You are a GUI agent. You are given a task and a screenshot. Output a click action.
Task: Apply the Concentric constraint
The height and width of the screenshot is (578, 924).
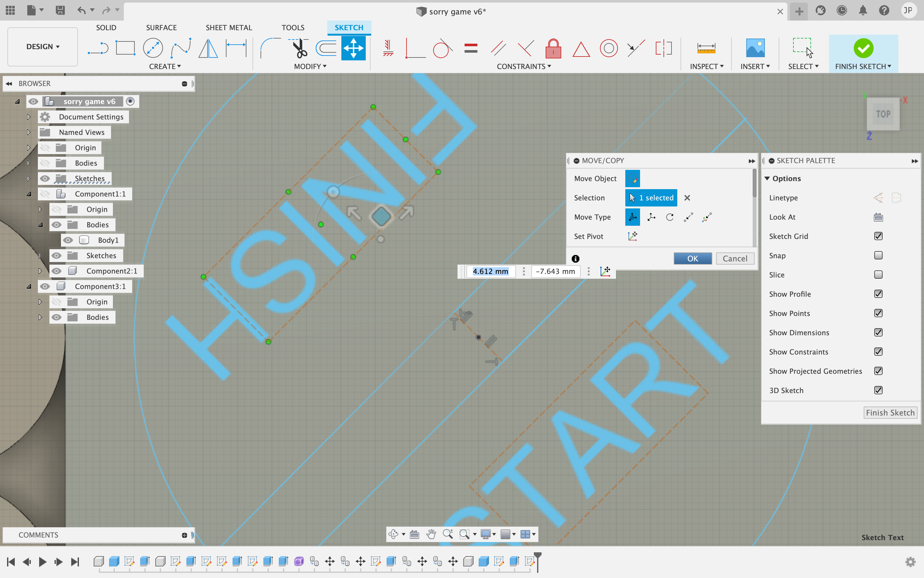(x=609, y=48)
